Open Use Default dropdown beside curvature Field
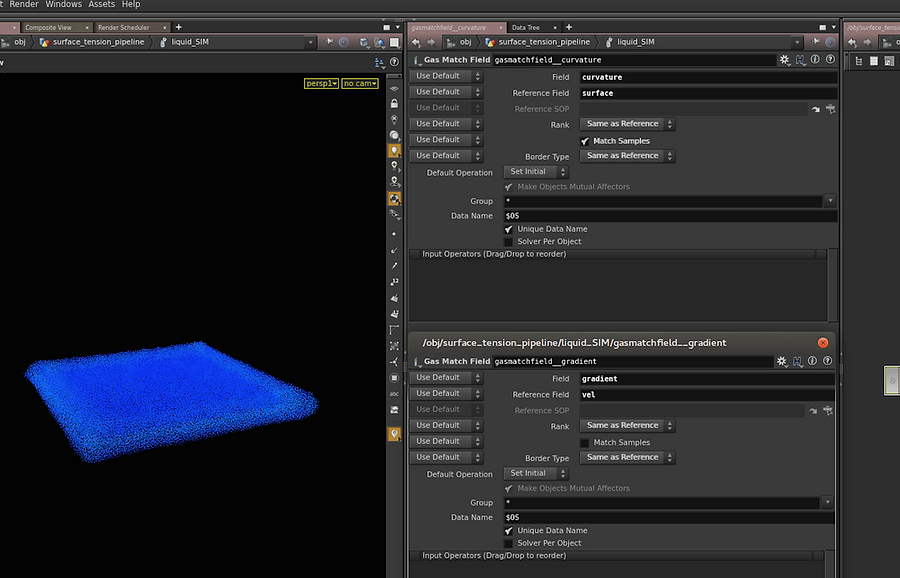The width and height of the screenshot is (900, 578). pos(446,76)
